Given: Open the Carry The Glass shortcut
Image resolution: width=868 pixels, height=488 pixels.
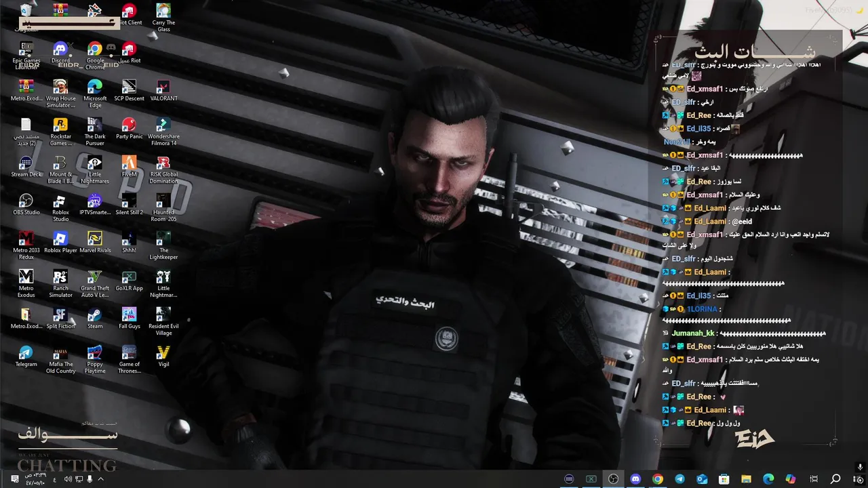Looking at the screenshot, I should (163, 18).
